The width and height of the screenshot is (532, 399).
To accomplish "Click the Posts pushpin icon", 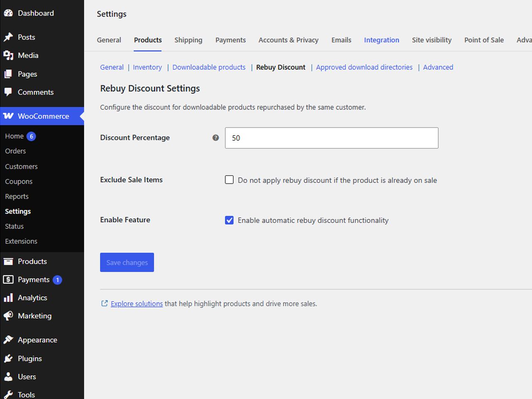I will 8,37.
